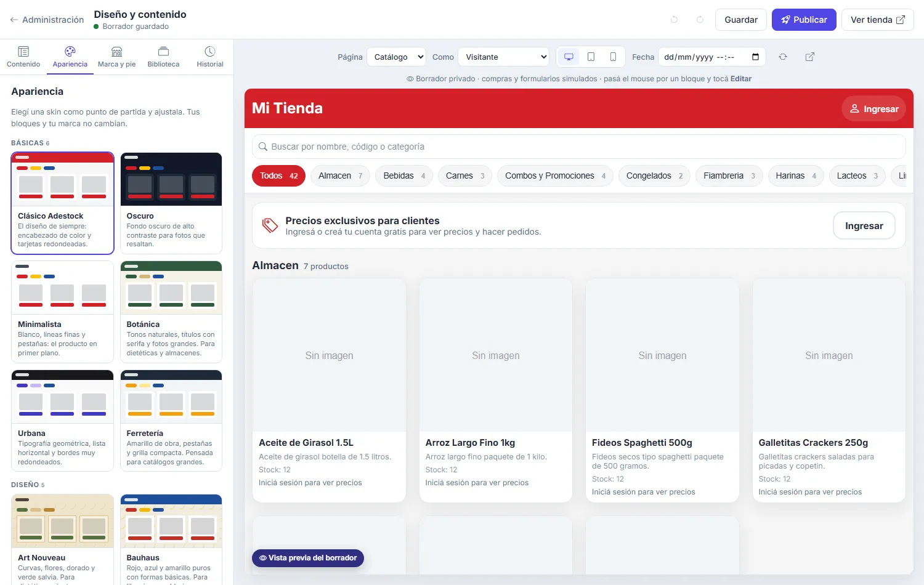Click the product search field
This screenshot has height=585, width=924.
point(579,147)
